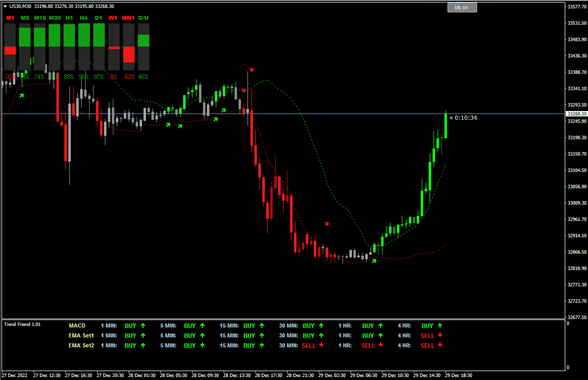Click the EMA Set2 30 MIN sell arrow

point(321,345)
